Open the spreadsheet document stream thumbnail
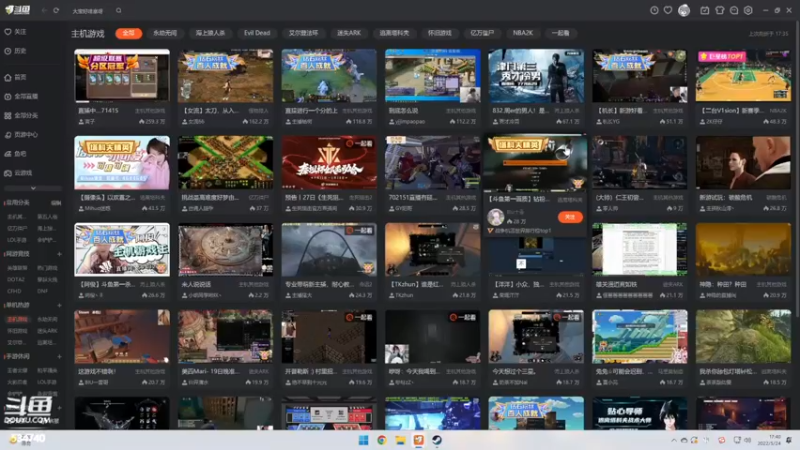This screenshot has height=450, width=800. tap(640, 249)
